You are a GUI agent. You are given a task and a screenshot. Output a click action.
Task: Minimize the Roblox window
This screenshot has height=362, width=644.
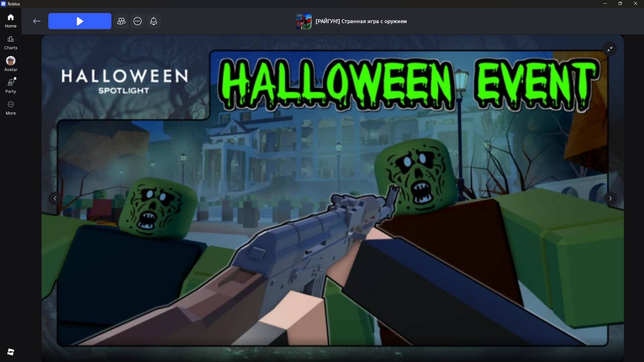pos(605,4)
